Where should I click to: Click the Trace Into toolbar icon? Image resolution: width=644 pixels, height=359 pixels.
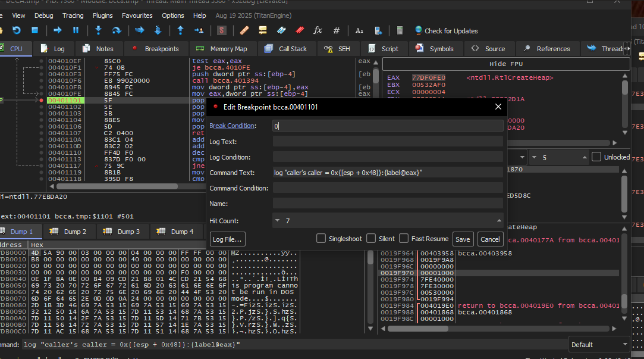click(x=140, y=30)
